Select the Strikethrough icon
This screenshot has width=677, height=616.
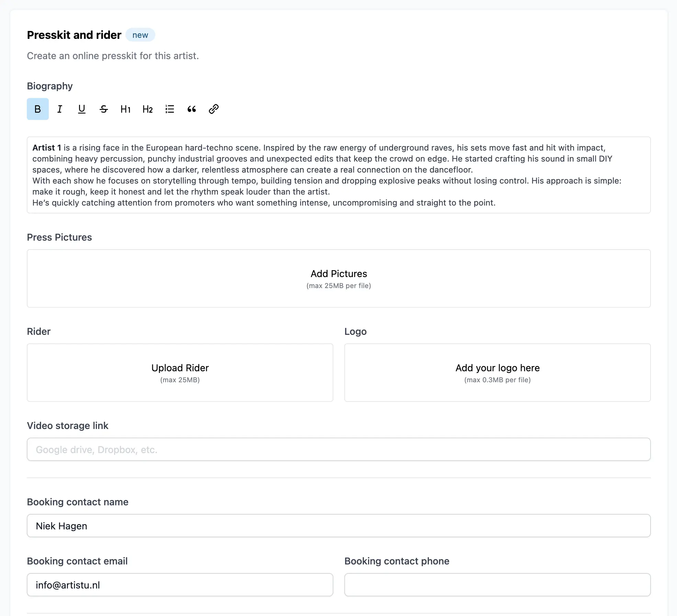[104, 109]
